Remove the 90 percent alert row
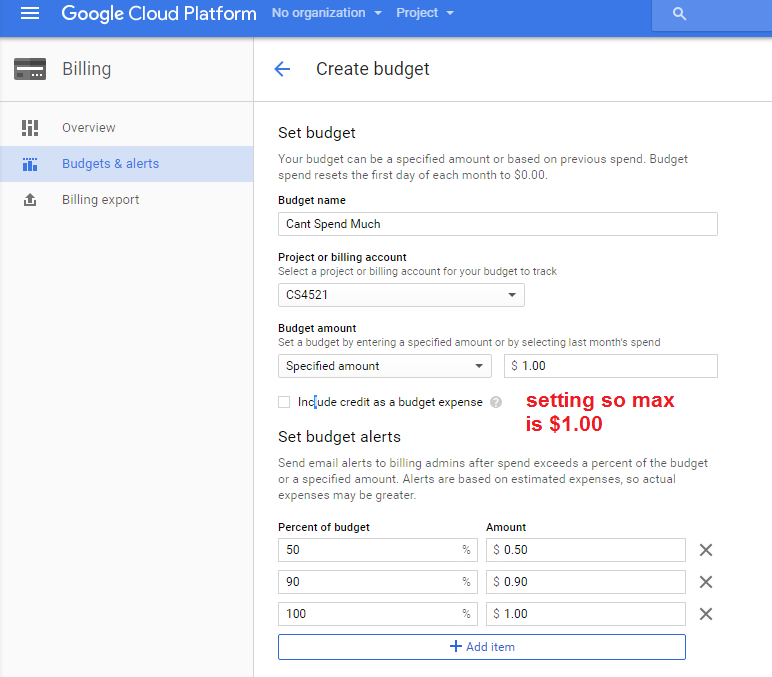The image size is (772, 677). point(705,582)
